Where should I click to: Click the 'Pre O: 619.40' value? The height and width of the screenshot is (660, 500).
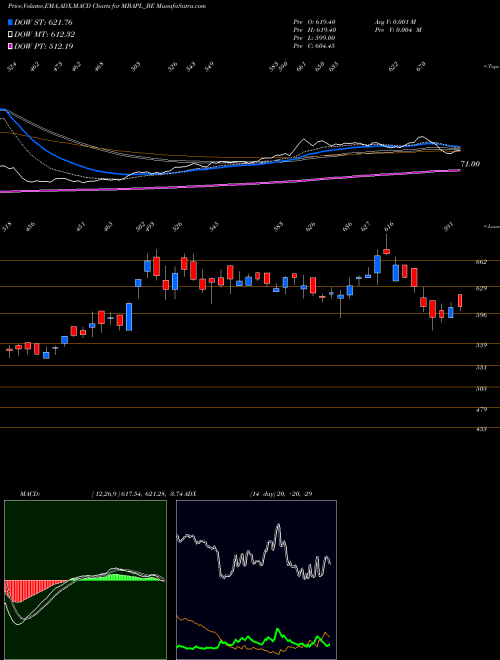(x=314, y=22)
